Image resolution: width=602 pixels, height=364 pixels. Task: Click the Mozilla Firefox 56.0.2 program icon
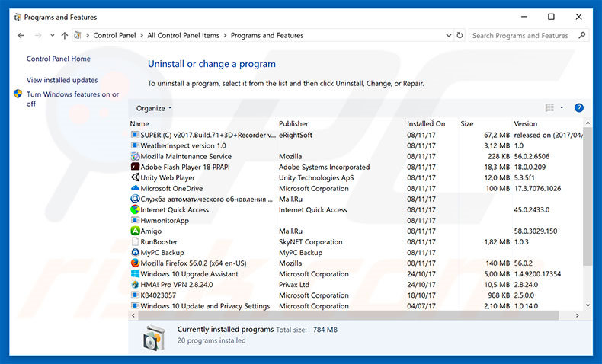coord(135,263)
